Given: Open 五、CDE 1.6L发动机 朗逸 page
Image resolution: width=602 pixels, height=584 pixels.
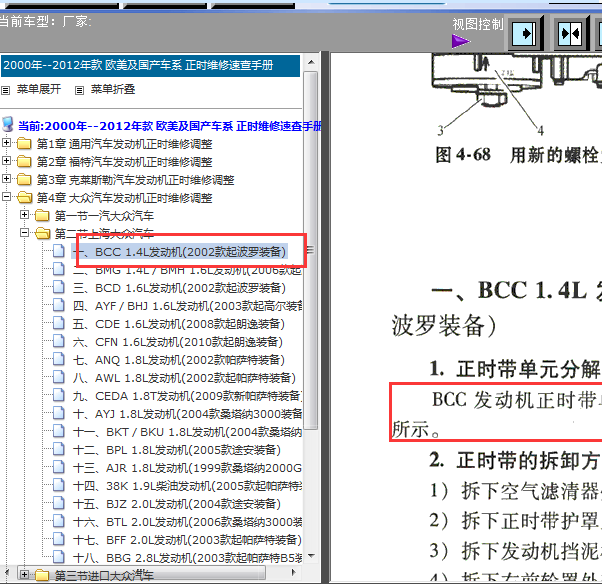Looking at the screenshot, I should tap(179, 324).
